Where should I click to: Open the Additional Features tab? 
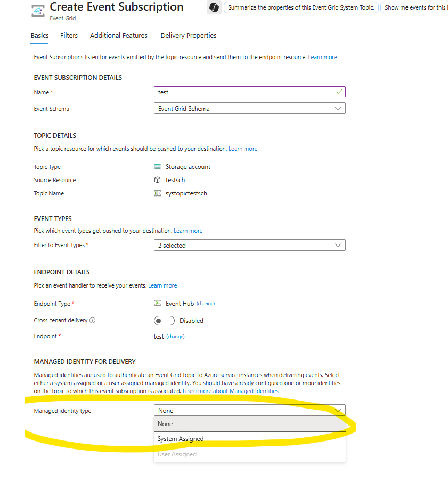(118, 36)
